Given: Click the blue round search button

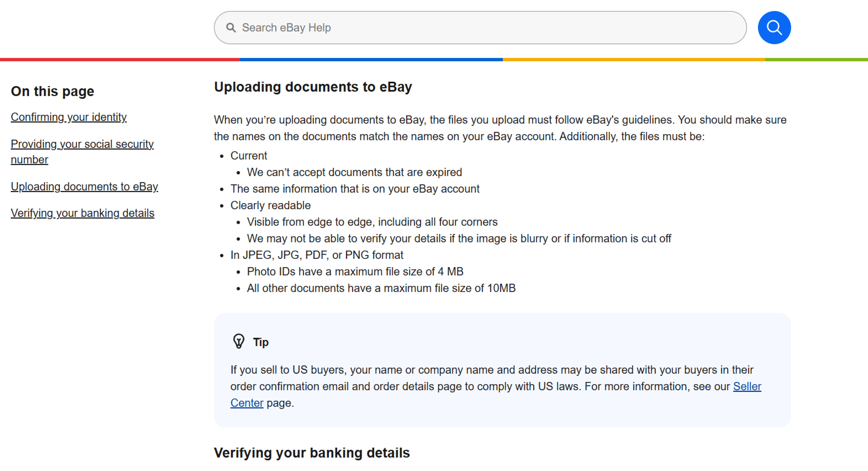Looking at the screenshot, I should coord(774,28).
